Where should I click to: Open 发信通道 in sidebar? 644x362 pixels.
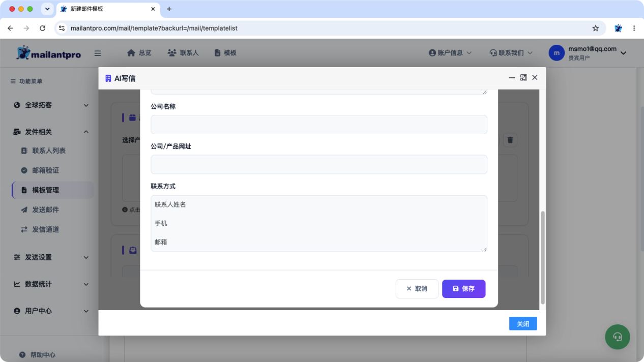tap(46, 229)
